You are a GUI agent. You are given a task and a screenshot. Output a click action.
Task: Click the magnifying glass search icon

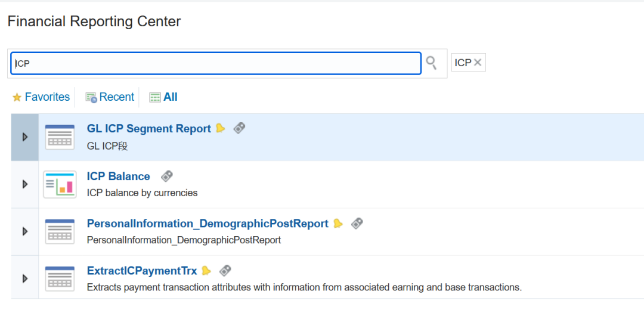pyautogui.click(x=431, y=63)
